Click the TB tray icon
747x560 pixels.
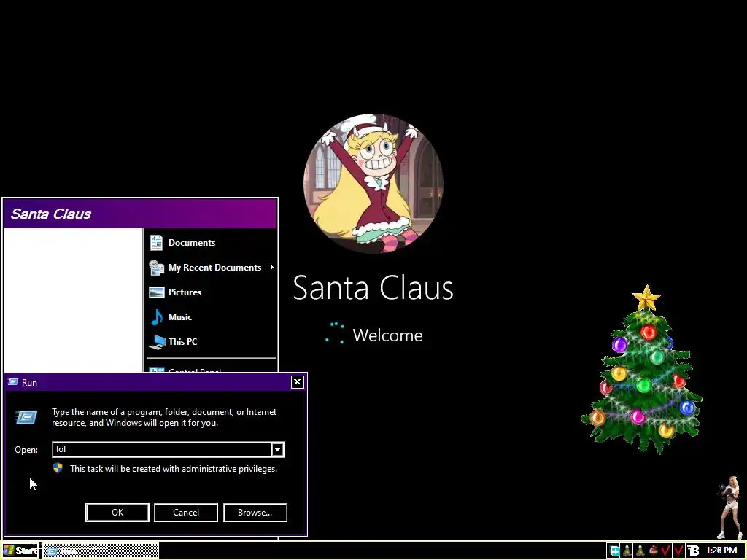point(693,551)
